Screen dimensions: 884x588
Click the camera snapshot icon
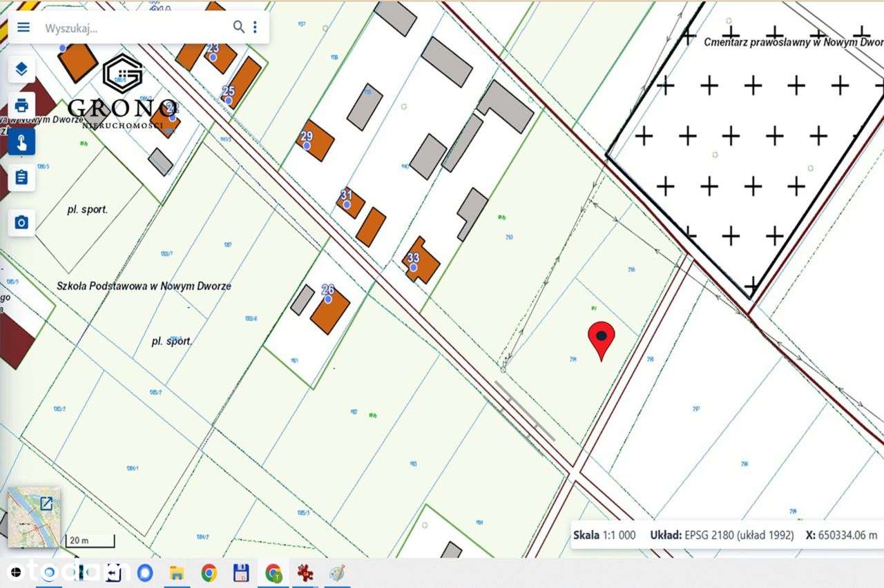(21, 222)
